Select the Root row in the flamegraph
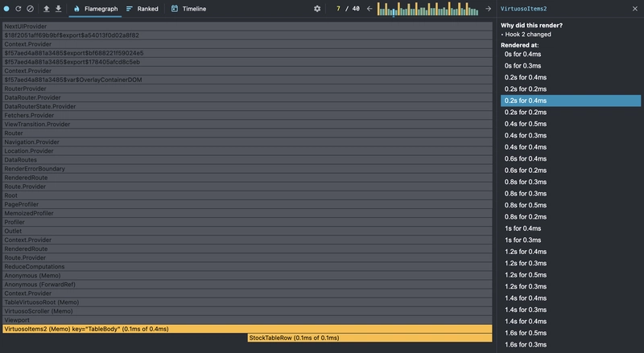This screenshot has height=353, width=644. 247,195
